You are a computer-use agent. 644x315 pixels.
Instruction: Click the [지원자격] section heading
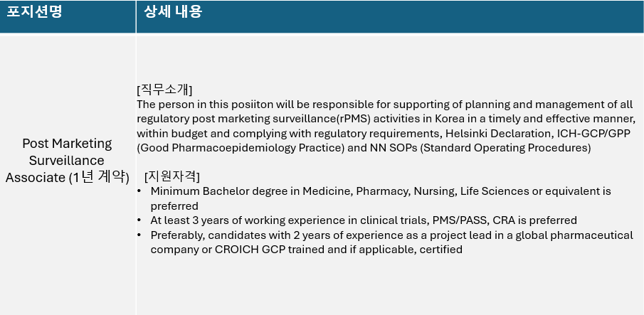click(x=172, y=177)
